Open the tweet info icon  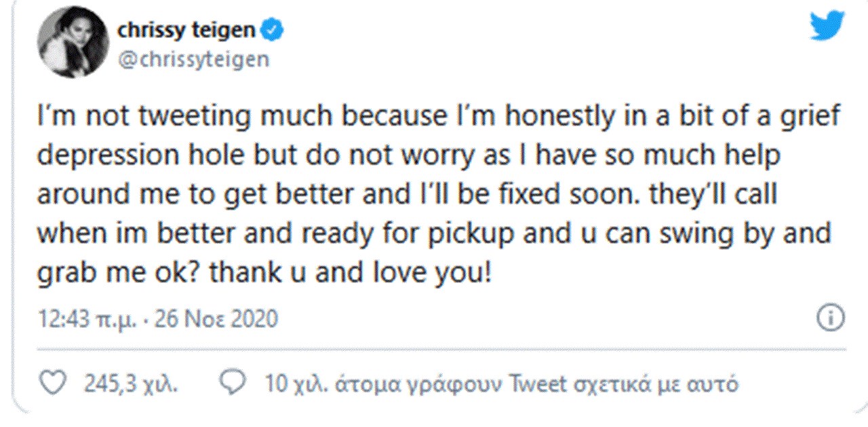(830, 318)
